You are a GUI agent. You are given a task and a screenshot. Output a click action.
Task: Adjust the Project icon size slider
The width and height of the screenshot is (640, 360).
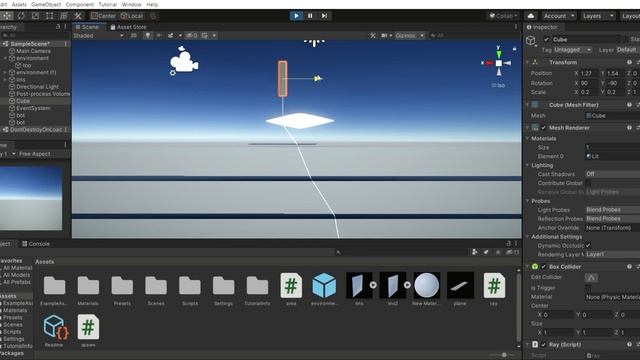(504, 355)
